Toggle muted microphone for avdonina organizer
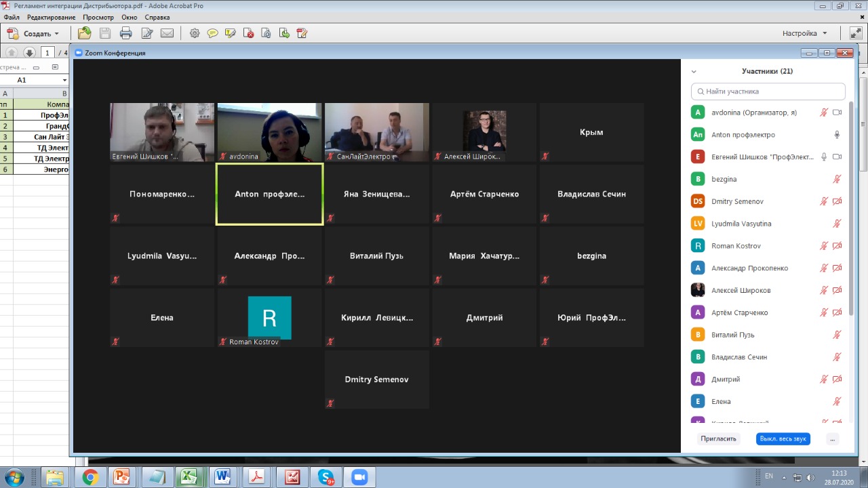Viewport: 868px width, 488px height. tap(824, 113)
